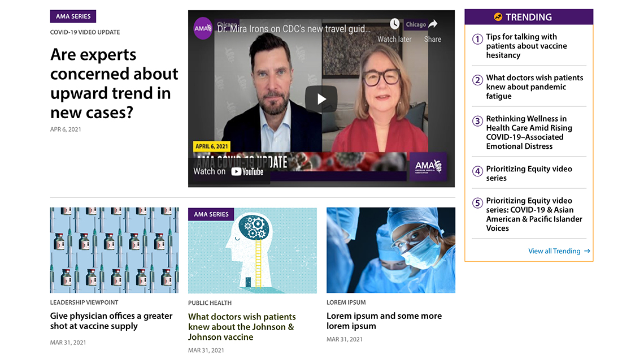The height and width of the screenshot is (363, 644).
Task: Click the View all Trending arrow
Action: [x=587, y=251]
